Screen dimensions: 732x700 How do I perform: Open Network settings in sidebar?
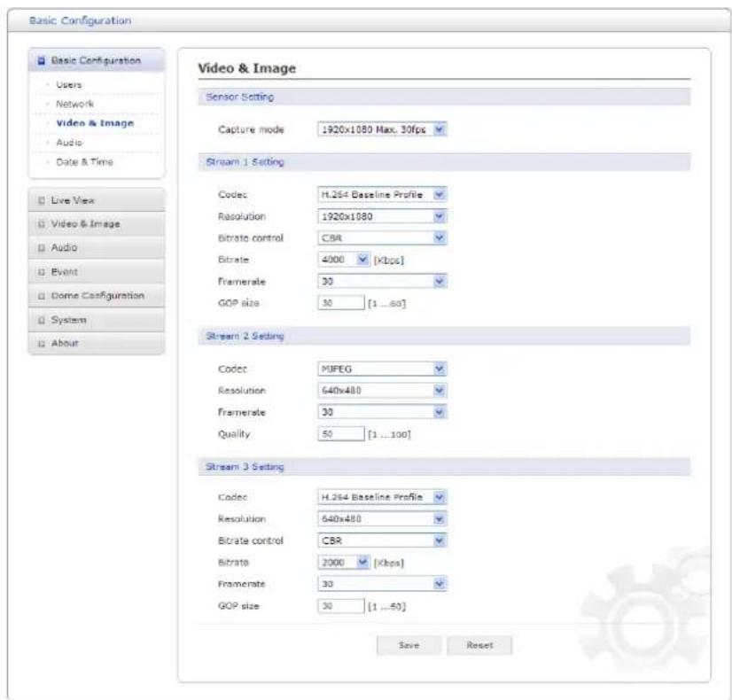tap(74, 104)
